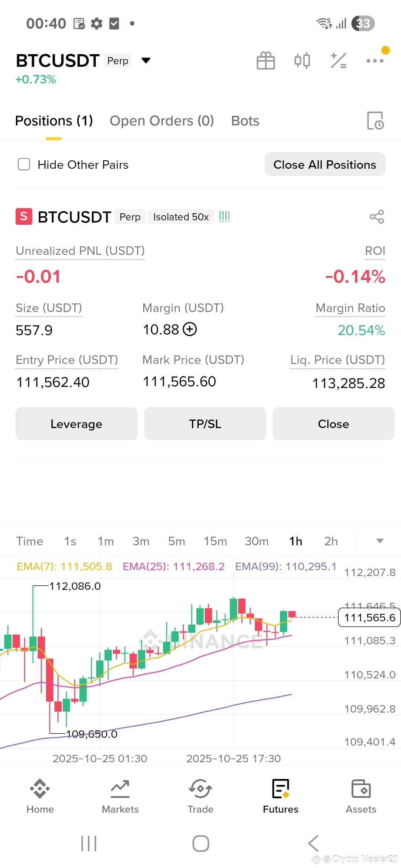Tap the ROI label
This screenshot has height=868, width=401.
pyautogui.click(x=375, y=251)
